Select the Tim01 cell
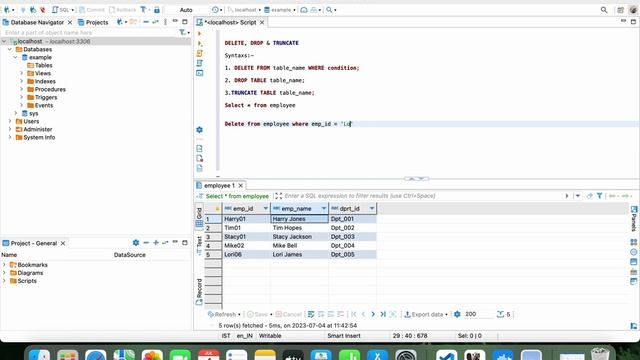Viewport: 640px width, 360px height. tap(246, 228)
